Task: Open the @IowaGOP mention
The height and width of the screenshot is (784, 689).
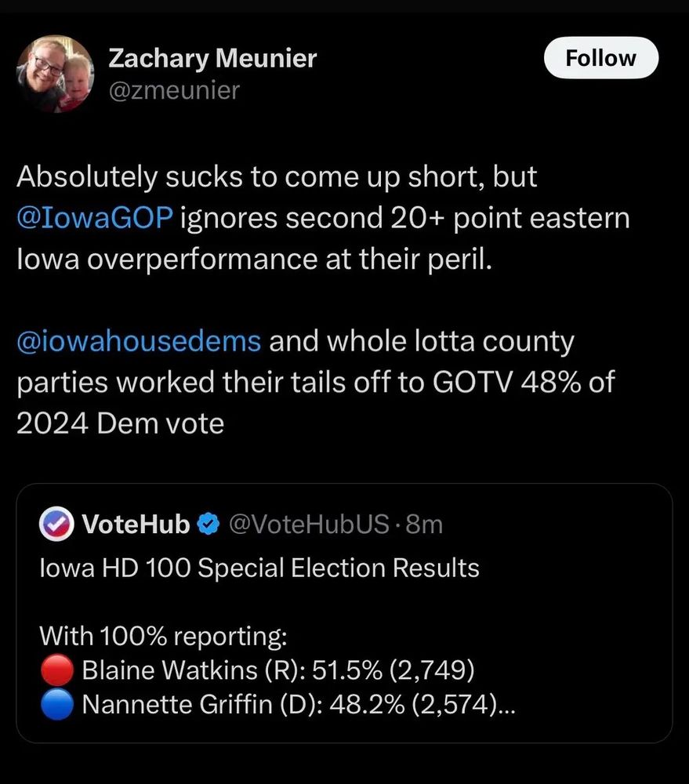Action: click(94, 218)
